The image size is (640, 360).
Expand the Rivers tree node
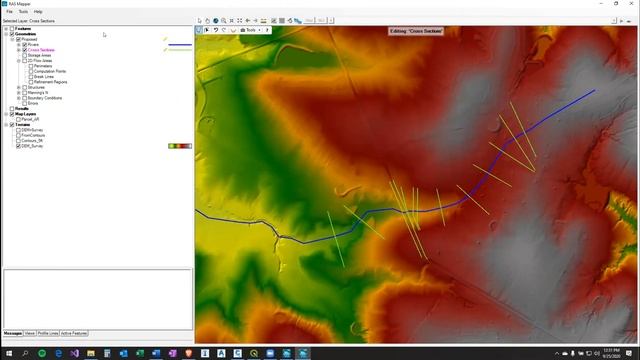pos(19,44)
